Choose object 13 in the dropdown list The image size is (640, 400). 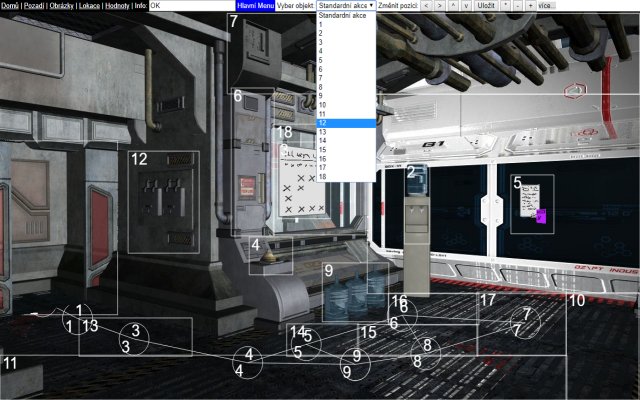(346, 132)
